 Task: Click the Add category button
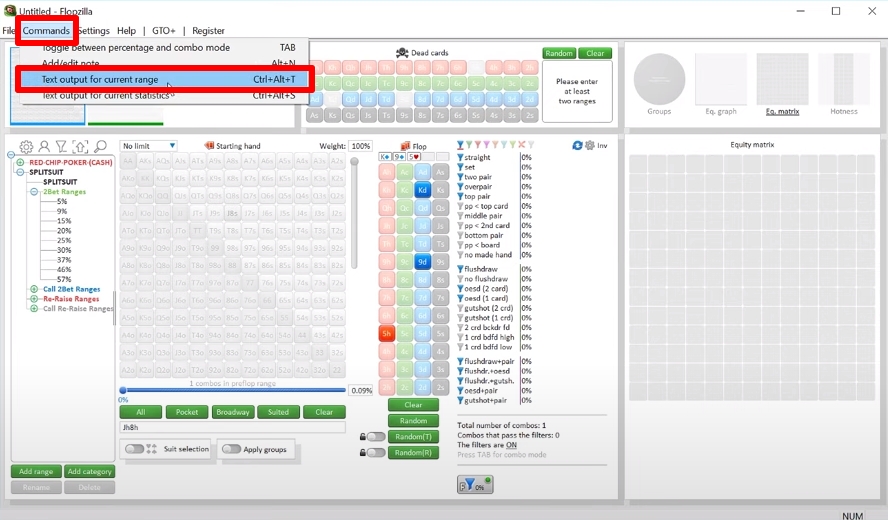tap(90, 471)
